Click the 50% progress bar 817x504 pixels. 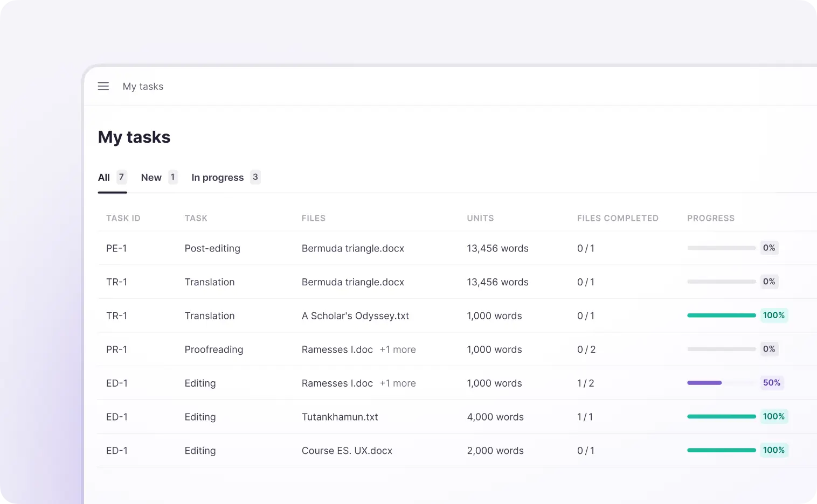[722, 383]
